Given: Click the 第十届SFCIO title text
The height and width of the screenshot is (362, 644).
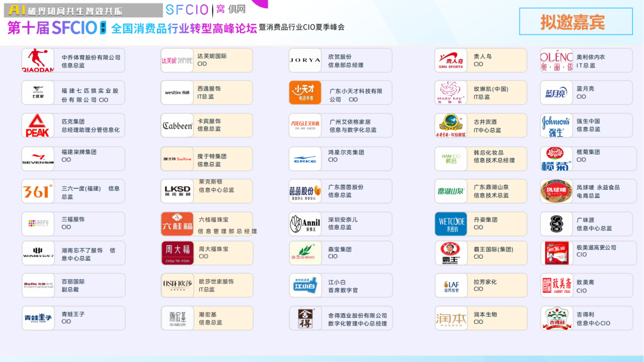Looking at the screenshot, I should tap(52, 28).
